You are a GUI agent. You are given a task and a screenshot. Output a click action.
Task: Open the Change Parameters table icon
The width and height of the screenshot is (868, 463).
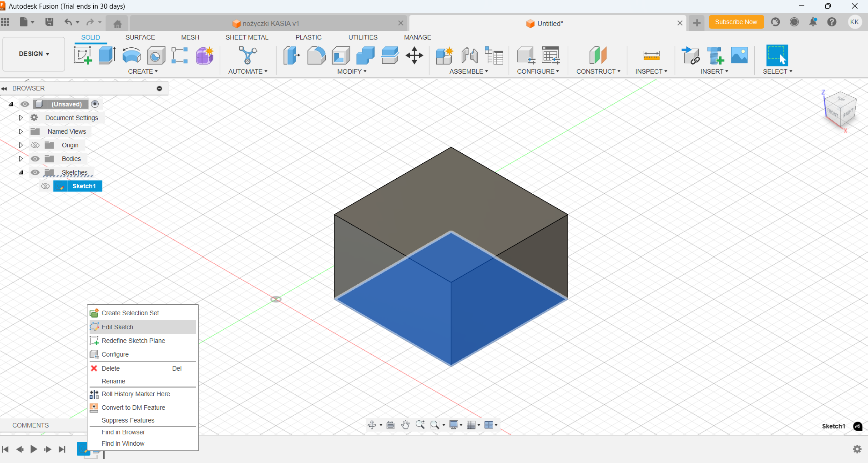coord(551,55)
